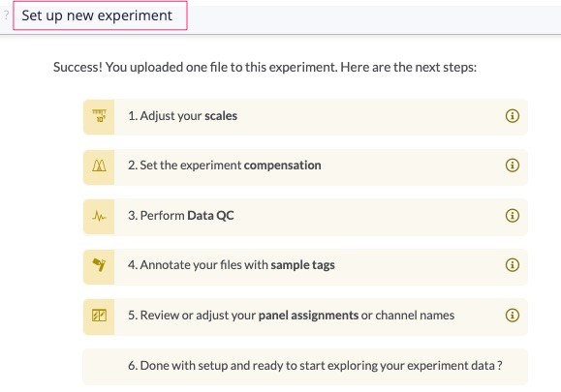561x392 pixels.
Task: Open info for sample tags step
Action: click(x=512, y=265)
